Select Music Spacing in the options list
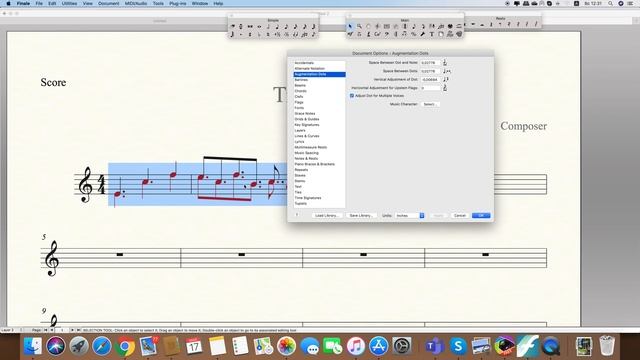The height and width of the screenshot is (360, 640). [x=319, y=153]
